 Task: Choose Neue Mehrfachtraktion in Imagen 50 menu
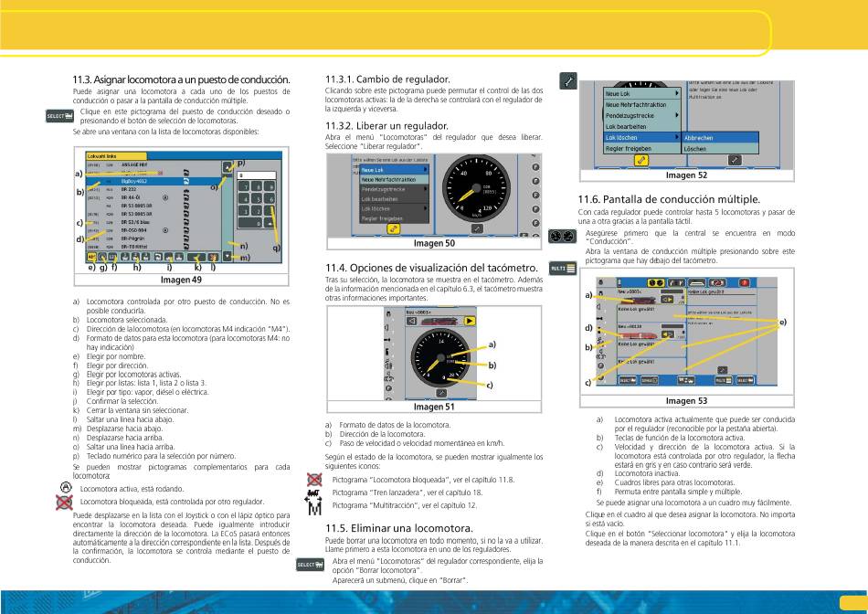(394, 179)
